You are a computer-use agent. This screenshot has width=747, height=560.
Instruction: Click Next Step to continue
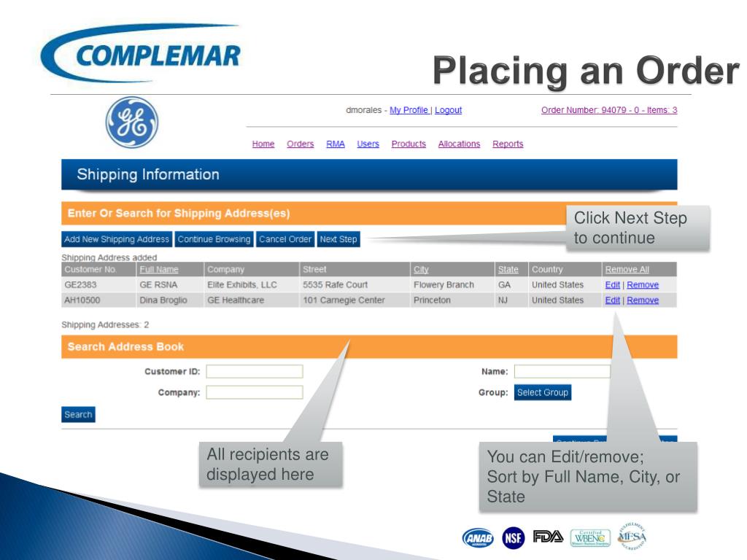tap(338, 239)
